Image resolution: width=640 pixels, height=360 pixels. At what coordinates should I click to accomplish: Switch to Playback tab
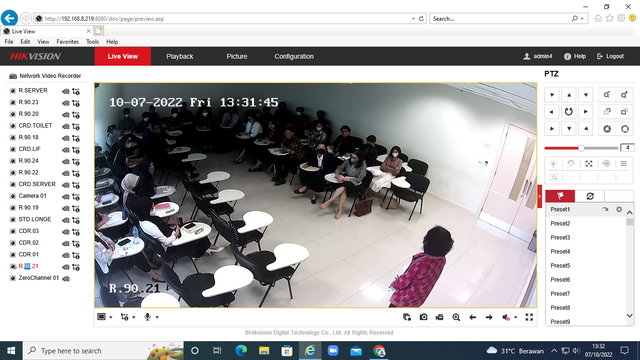[180, 56]
